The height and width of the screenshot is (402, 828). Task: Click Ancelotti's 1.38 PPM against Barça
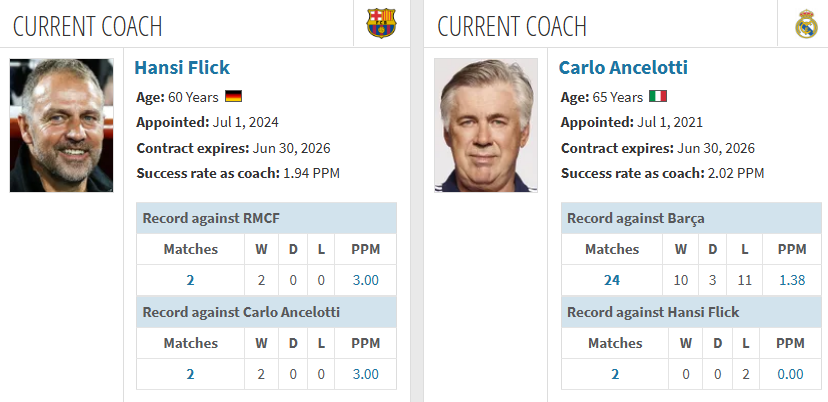click(792, 280)
